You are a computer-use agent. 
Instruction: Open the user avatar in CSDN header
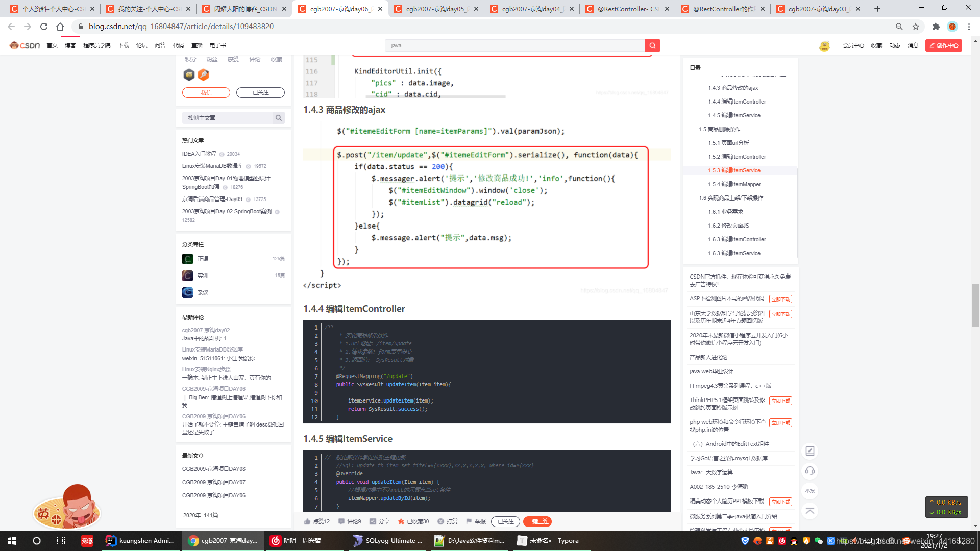[x=824, y=46]
